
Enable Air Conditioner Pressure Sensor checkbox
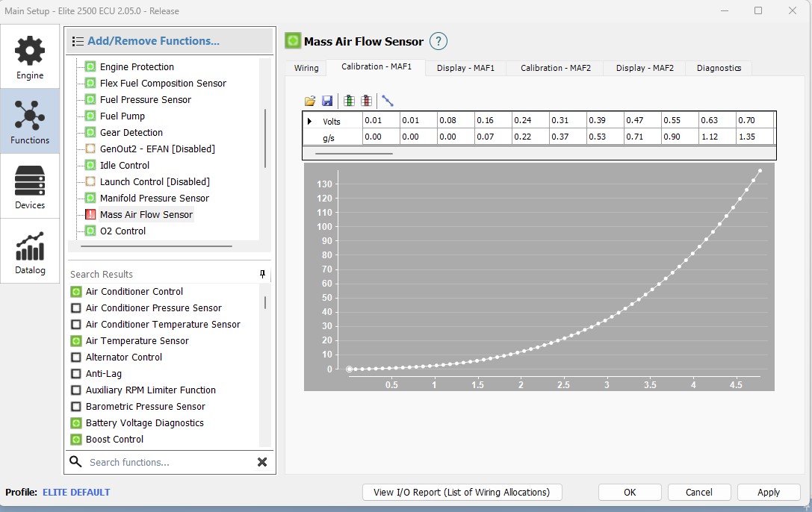click(76, 308)
